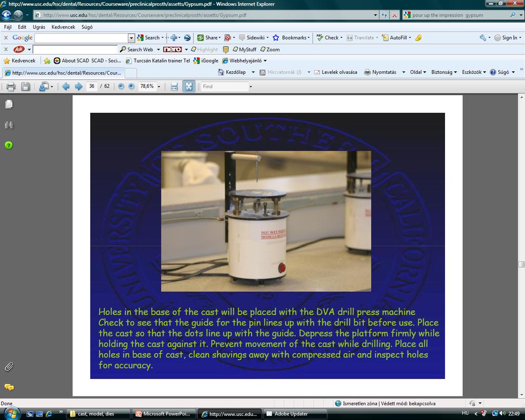Go to next PDF page arrow
This screenshot has width=525, height=420.
78,87
